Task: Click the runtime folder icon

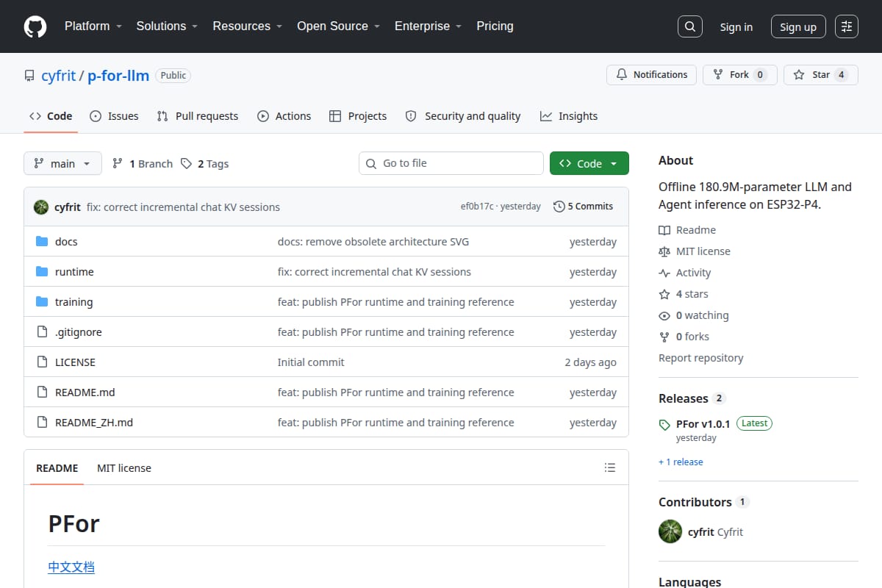Action: click(x=42, y=272)
